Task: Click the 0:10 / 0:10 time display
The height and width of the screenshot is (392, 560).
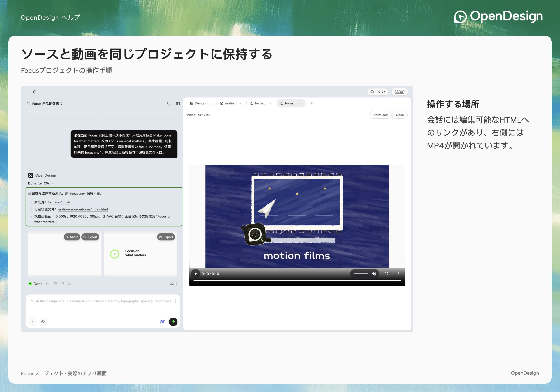Action: tap(210, 274)
